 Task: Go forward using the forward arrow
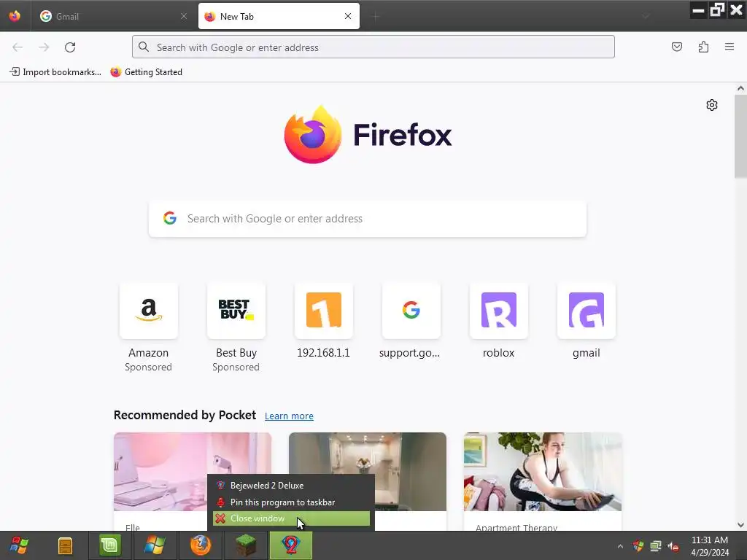point(44,47)
